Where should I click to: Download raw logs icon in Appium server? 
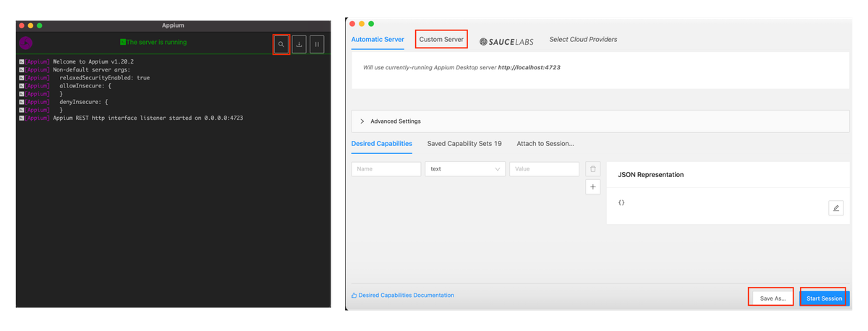pos(299,44)
